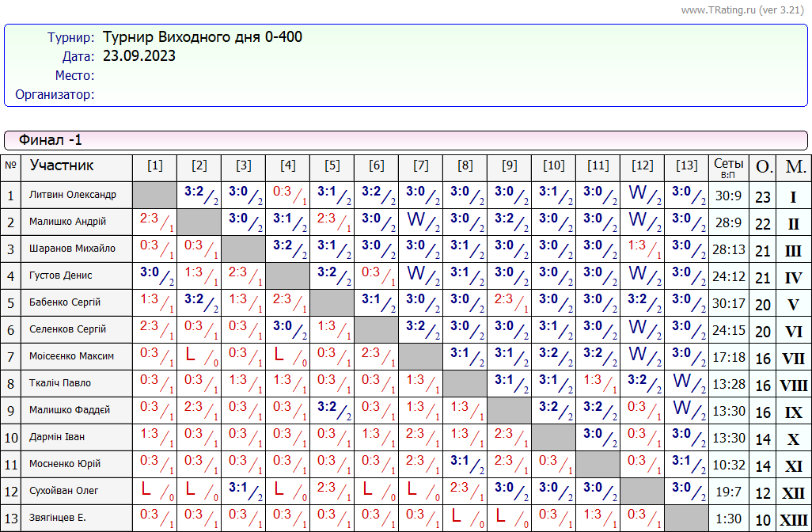Screen dimensions: 812x532
Task: Click column header [7]
Action: pos(421,165)
